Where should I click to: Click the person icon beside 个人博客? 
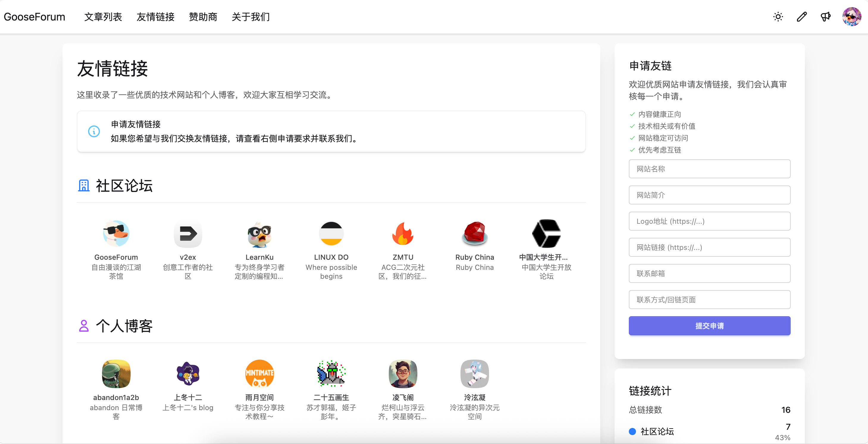click(84, 326)
